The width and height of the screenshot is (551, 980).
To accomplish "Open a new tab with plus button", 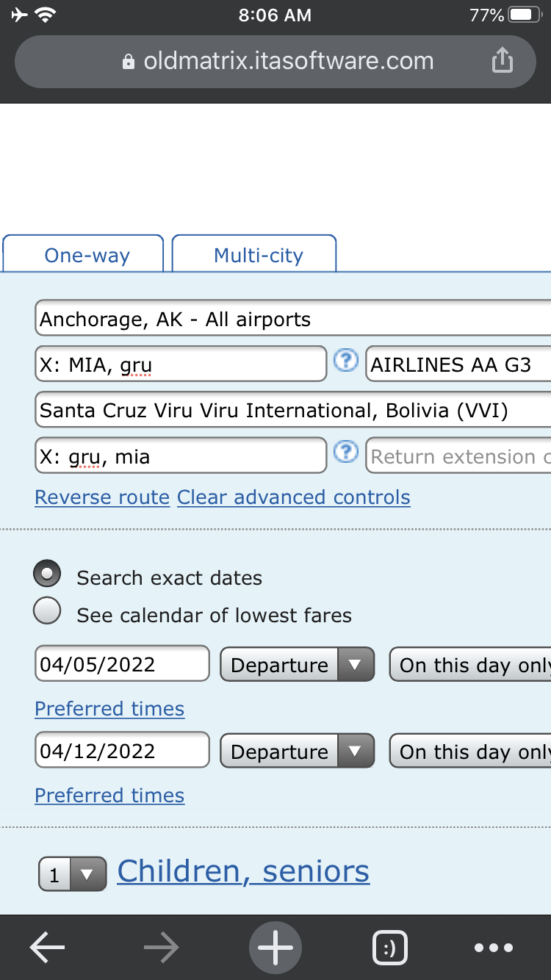I will pos(275,948).
